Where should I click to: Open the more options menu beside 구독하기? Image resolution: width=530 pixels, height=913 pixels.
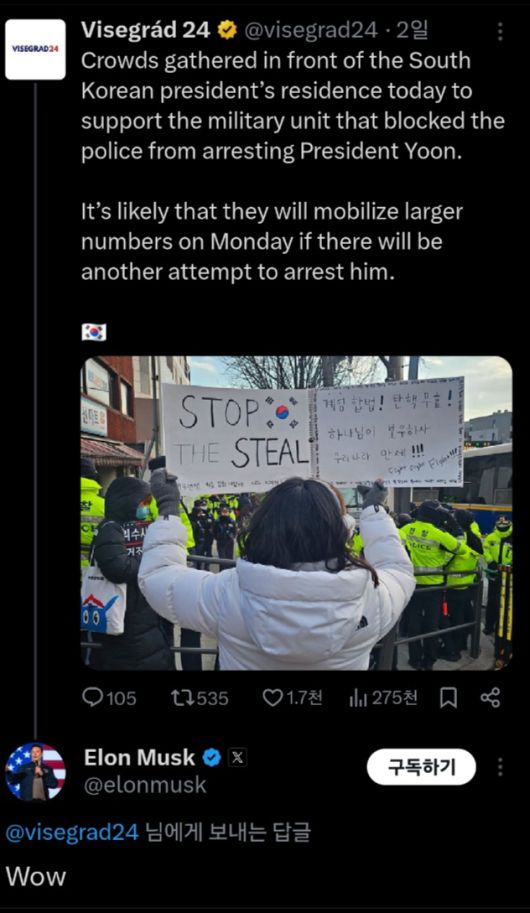click(500, 767)
